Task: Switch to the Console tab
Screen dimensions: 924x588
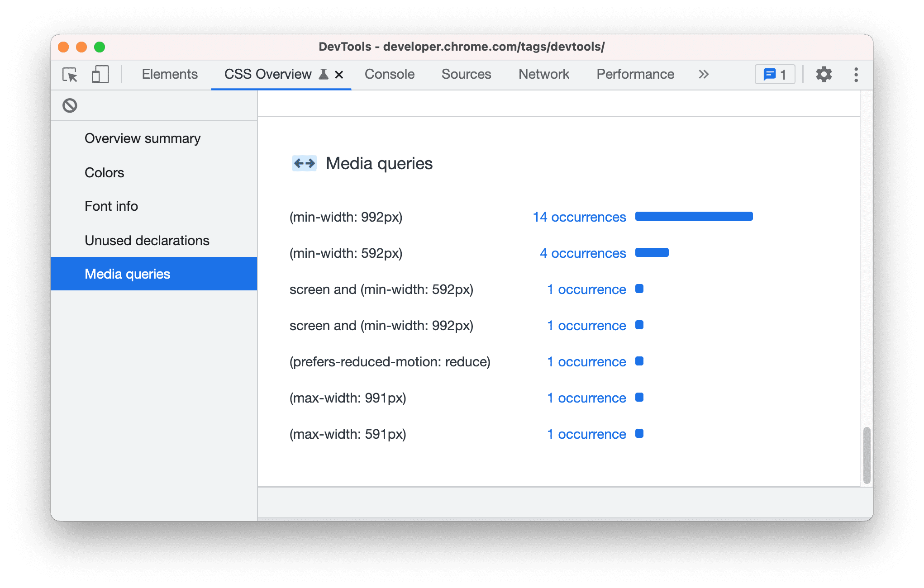Action: pyautogui.click(x=389, y=73)
